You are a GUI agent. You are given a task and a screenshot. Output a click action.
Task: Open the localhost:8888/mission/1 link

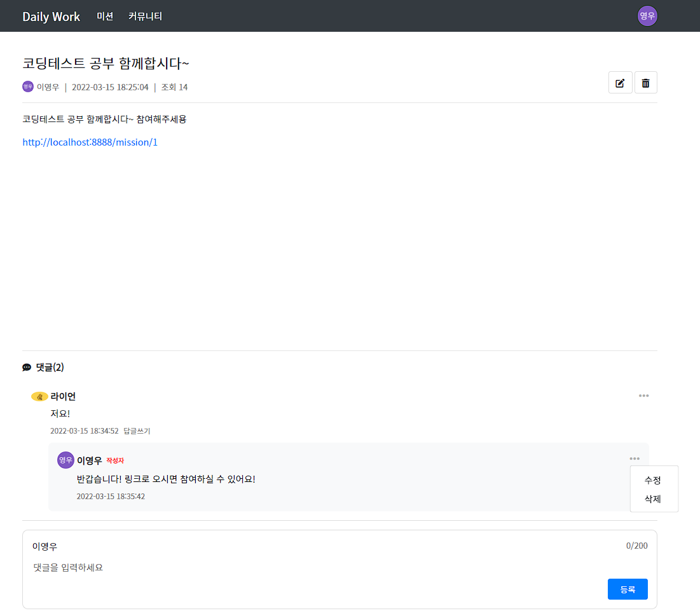[90, 142]
